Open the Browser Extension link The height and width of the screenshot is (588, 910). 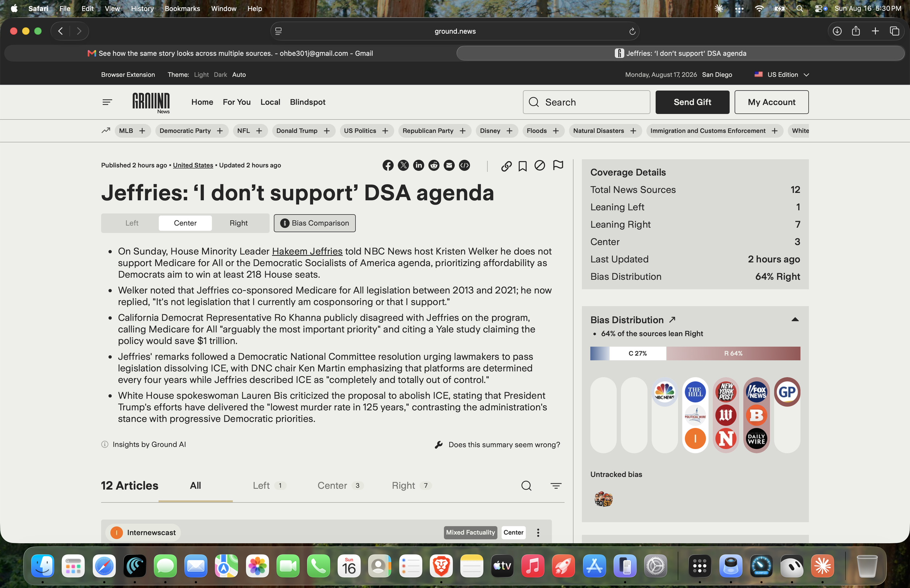pos(128,75)
